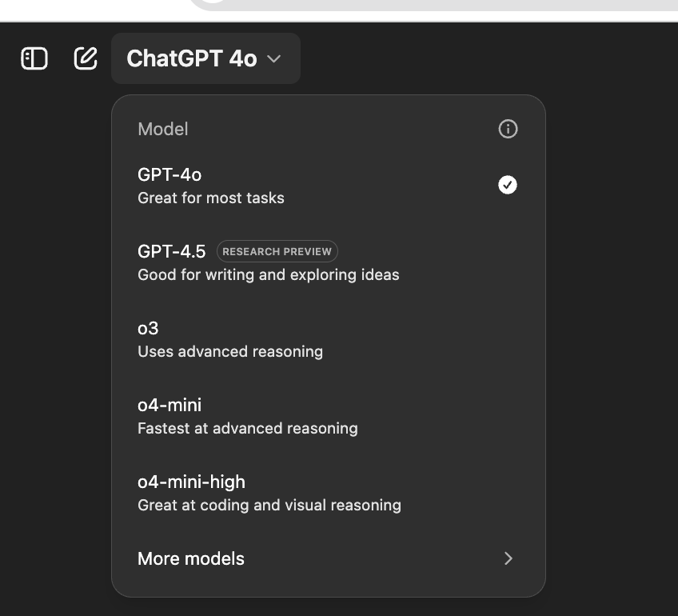Click the chevron beside More models

(508, 558)
